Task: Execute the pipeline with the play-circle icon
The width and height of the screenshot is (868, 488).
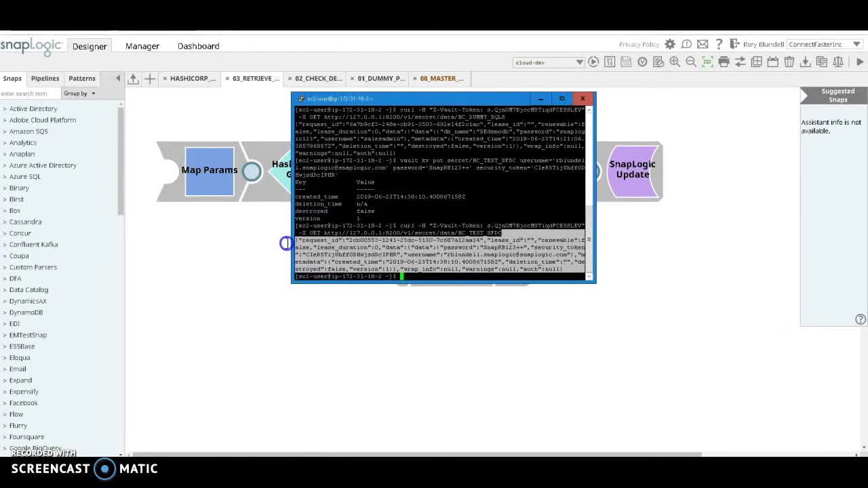Action: (593, 62)
